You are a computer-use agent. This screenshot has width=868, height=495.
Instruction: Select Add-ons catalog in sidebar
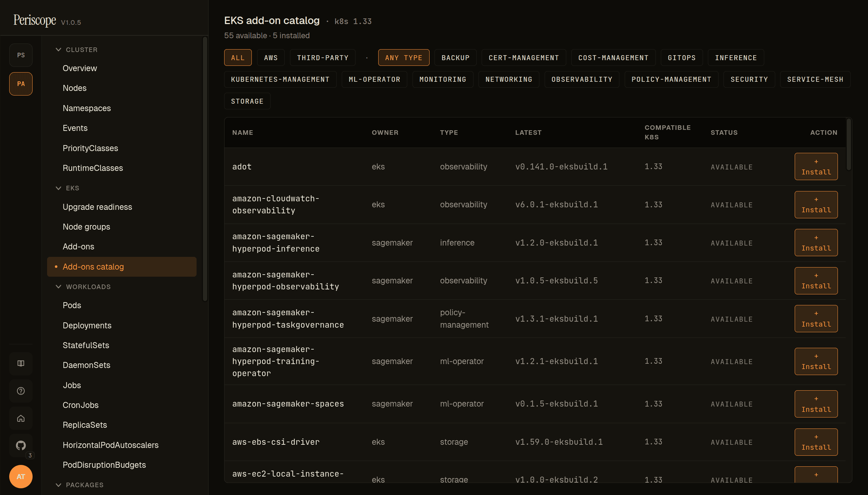click(122, 267)
